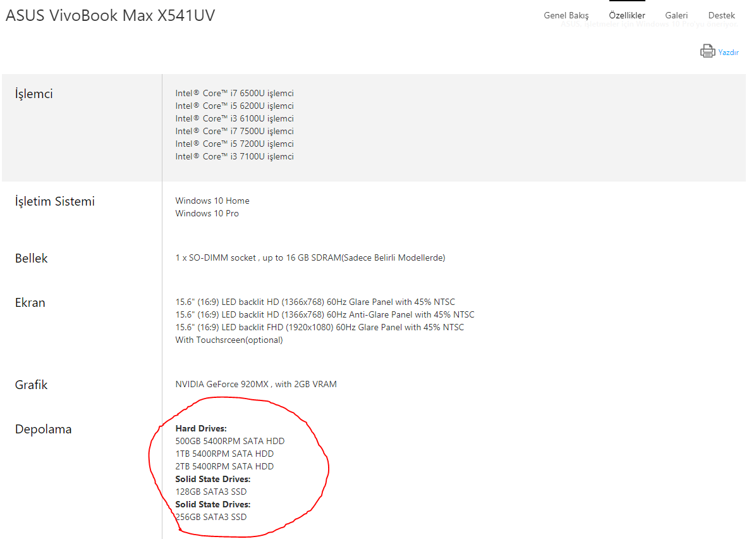Image resolution: width=756 pixels, height=539 pixels.
Task: Open the Galeri tab
Action: pyautogui.click(x=676, y=15)
